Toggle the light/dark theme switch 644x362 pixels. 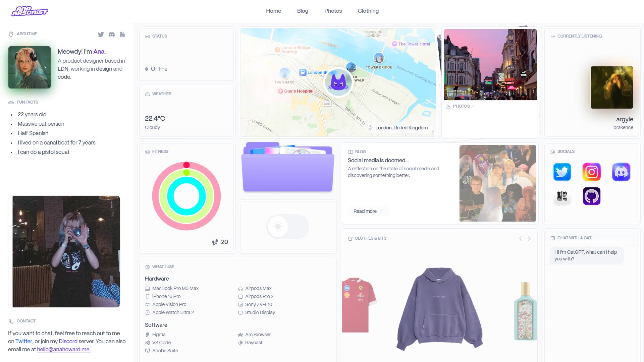[x=288, y=227]
